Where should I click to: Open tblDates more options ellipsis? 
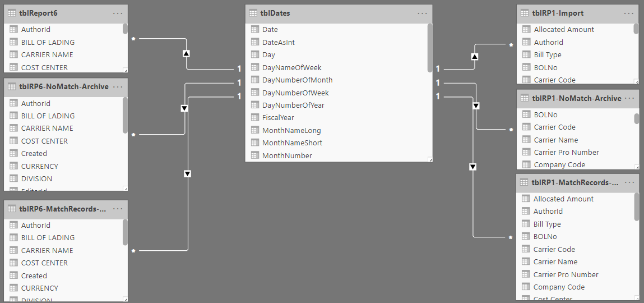422,13
